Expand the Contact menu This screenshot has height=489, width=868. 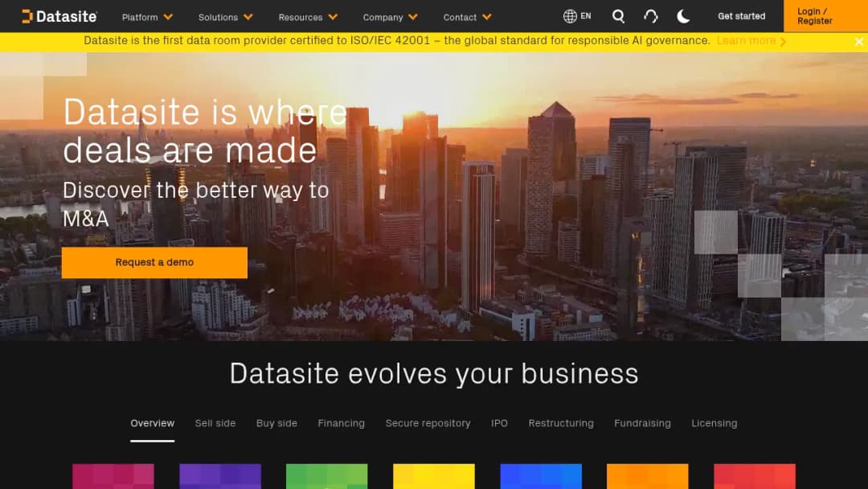coord(467,17)
